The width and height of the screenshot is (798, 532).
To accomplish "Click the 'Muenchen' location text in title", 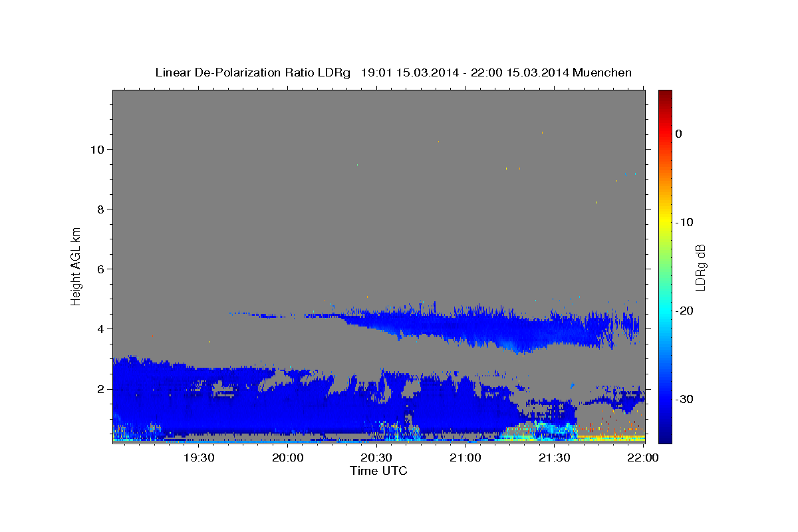I will (602, 72).
